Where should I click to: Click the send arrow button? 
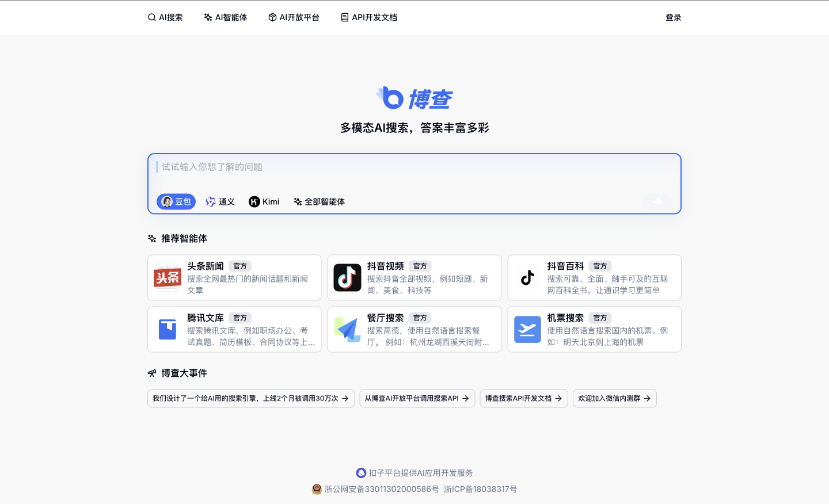pos(657,201)
